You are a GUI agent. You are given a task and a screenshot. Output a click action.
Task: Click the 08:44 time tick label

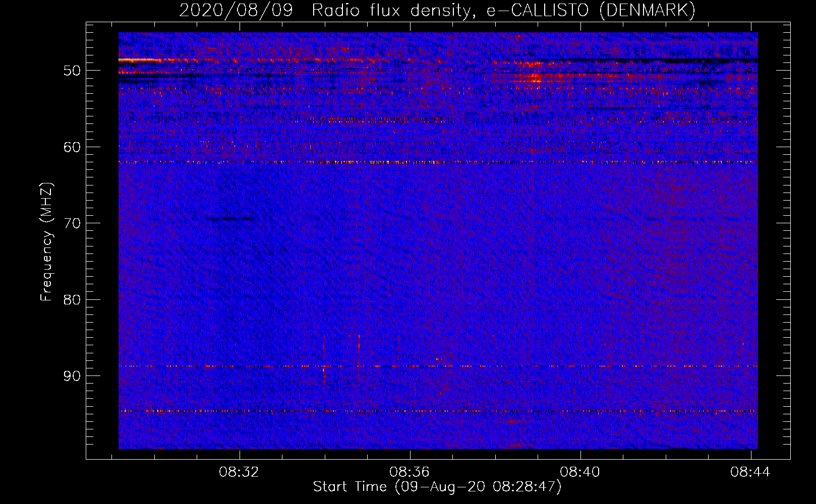[750, 472]
